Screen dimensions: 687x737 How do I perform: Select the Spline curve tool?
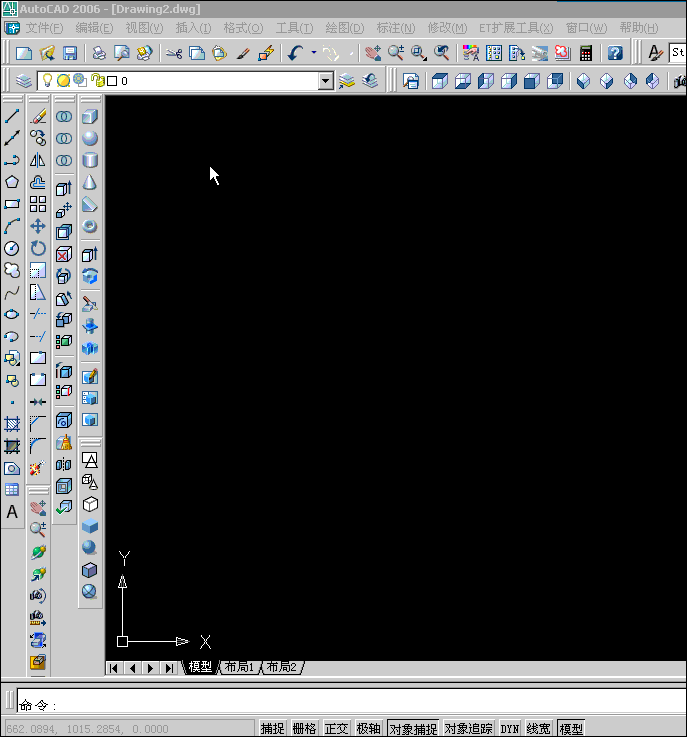[12, 292]
